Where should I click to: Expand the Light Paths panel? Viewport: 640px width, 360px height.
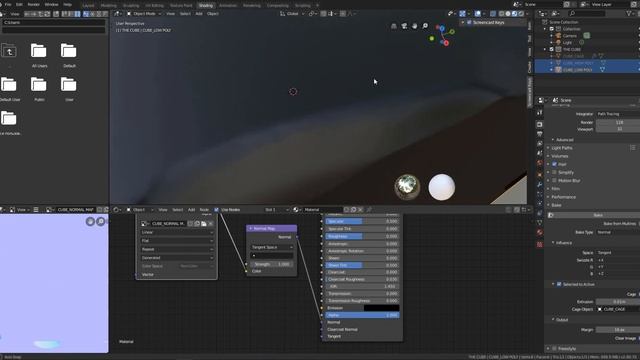click(562, 148)
